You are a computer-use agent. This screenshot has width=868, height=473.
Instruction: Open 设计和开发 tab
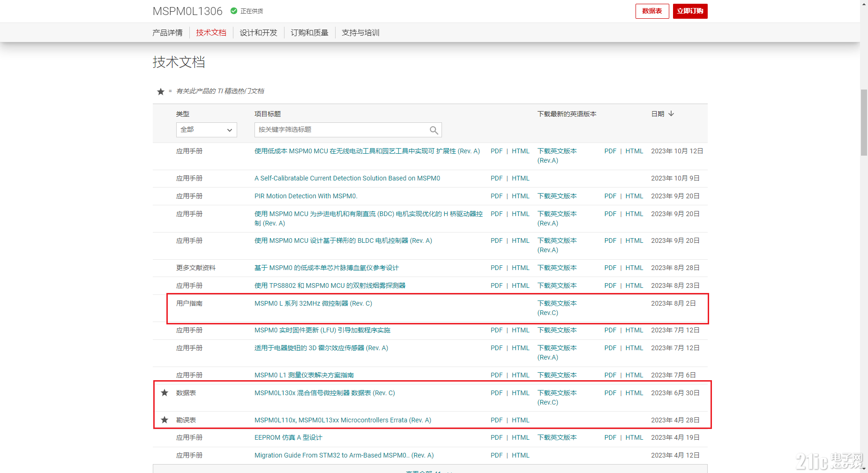pyautogui.click(x=258, y=33)
